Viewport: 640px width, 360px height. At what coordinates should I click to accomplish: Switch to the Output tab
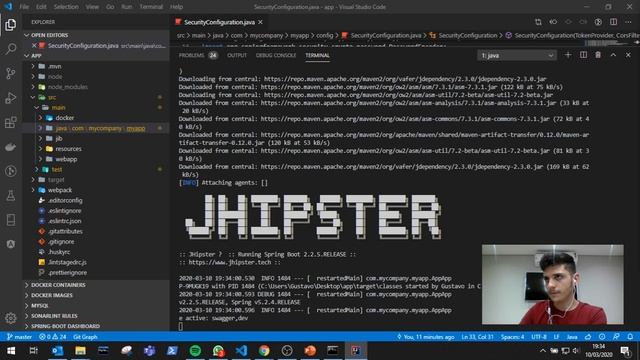237,56
